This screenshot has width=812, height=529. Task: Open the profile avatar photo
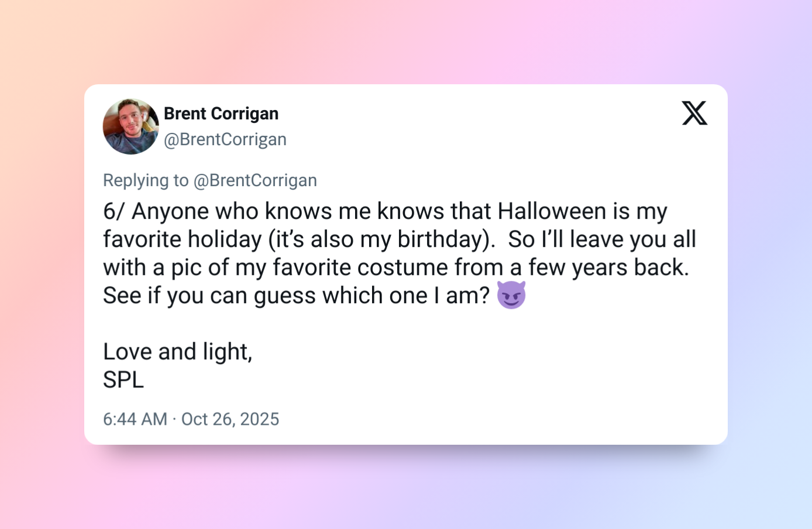pos(130,126)
